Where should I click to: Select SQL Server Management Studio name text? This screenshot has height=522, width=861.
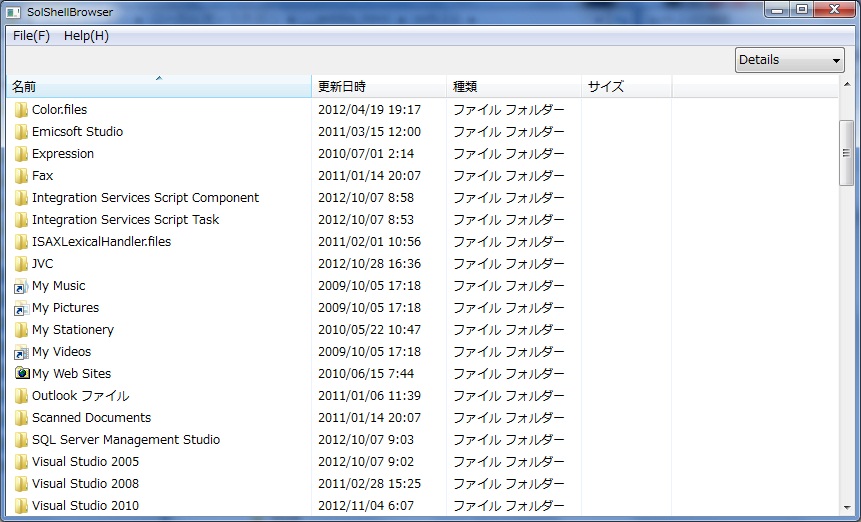coord(126,440)
